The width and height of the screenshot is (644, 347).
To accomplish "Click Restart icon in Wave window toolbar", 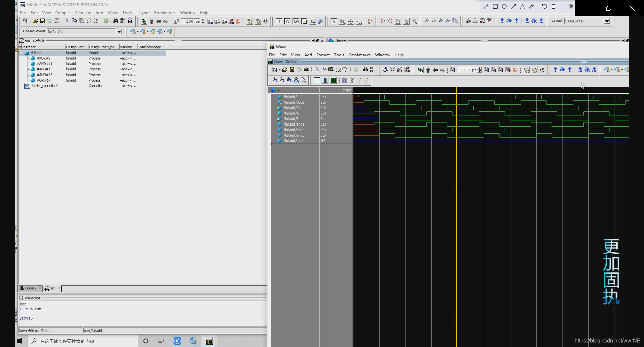I will click(453, 70).
